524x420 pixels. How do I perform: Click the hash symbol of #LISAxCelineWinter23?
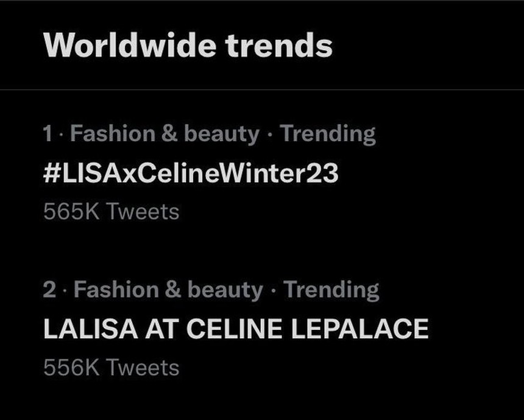click(51, 173)
